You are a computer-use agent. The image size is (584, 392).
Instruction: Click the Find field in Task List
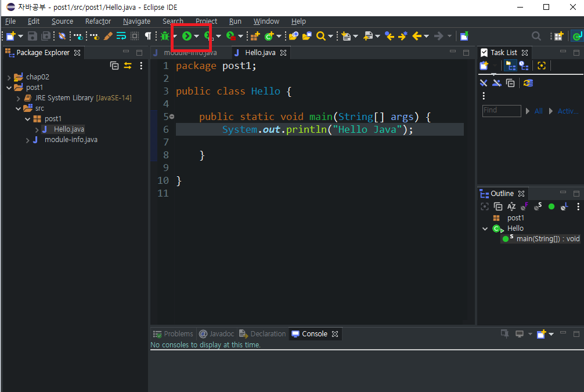[502, 111]
